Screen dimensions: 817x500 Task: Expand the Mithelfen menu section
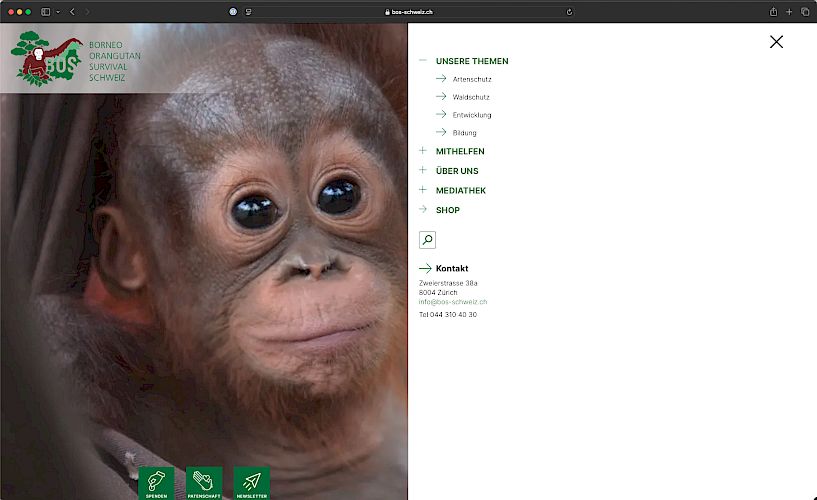pyautogui.click(x=423, y=151)
